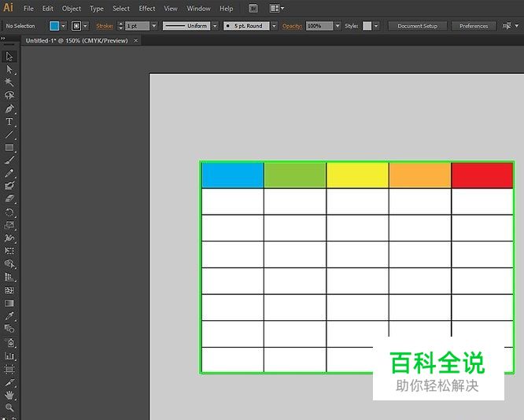Image resolution: width=524 pixels, height=420 pixels.
Task: Close the Untitled-1 document tab
Action: (135, 41)
